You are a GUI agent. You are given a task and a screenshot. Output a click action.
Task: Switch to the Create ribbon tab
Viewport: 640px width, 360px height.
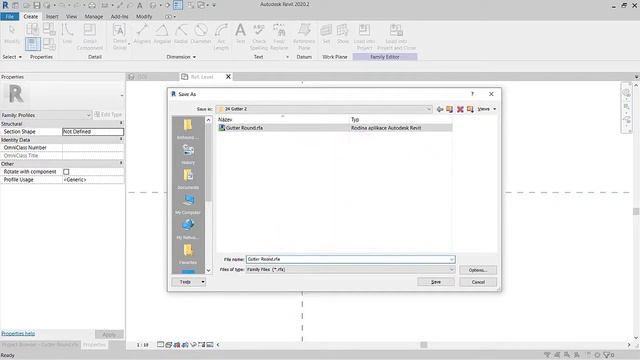(31, 16)
